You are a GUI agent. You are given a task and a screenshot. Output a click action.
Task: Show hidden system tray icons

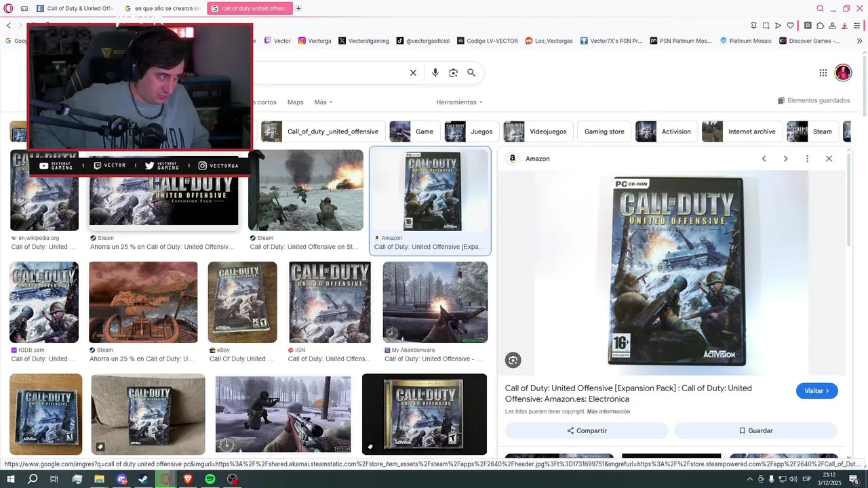[750, 479]
